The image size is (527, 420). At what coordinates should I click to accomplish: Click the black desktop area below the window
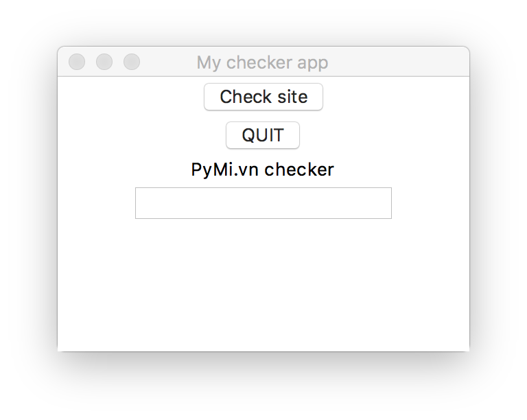click(x=263, y=386)
